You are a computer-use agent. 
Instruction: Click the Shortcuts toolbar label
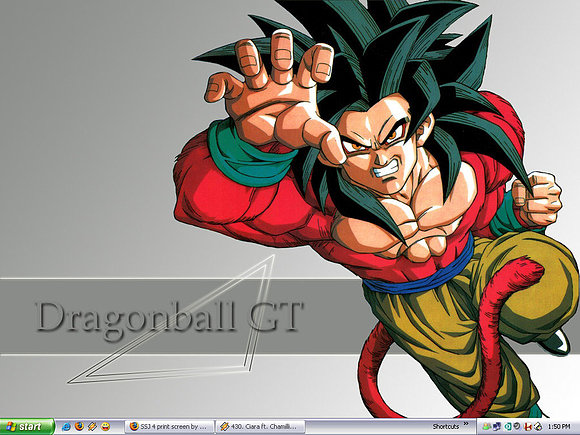(x=446, y=426)
